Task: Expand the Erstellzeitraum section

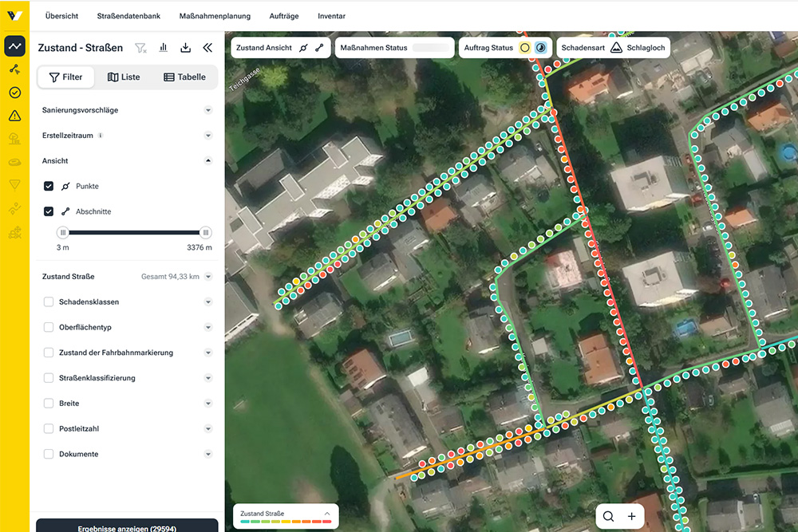Action: (208, 136)
